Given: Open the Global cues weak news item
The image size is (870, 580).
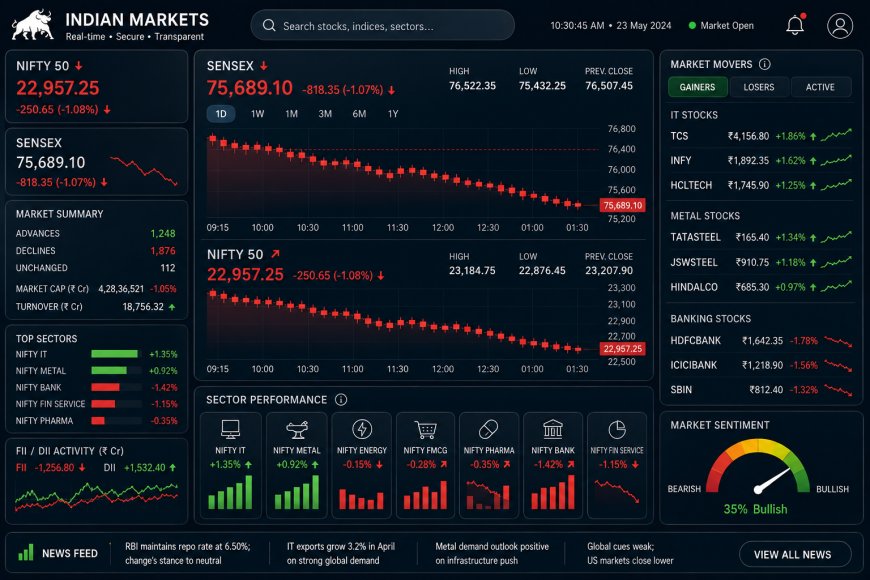Looking at the screenshot, I should (x=630, y=553).
